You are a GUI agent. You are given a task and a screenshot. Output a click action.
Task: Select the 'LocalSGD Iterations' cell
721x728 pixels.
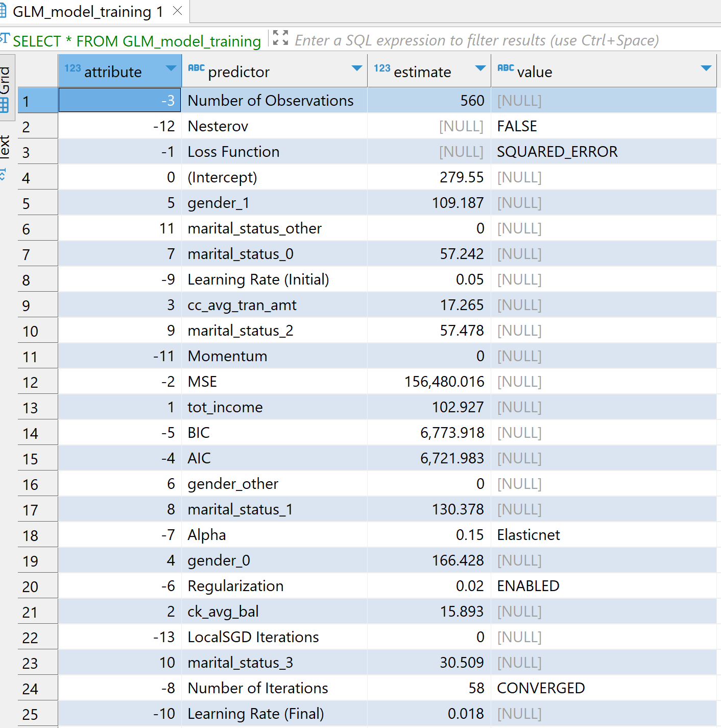(x=275, y=637)
